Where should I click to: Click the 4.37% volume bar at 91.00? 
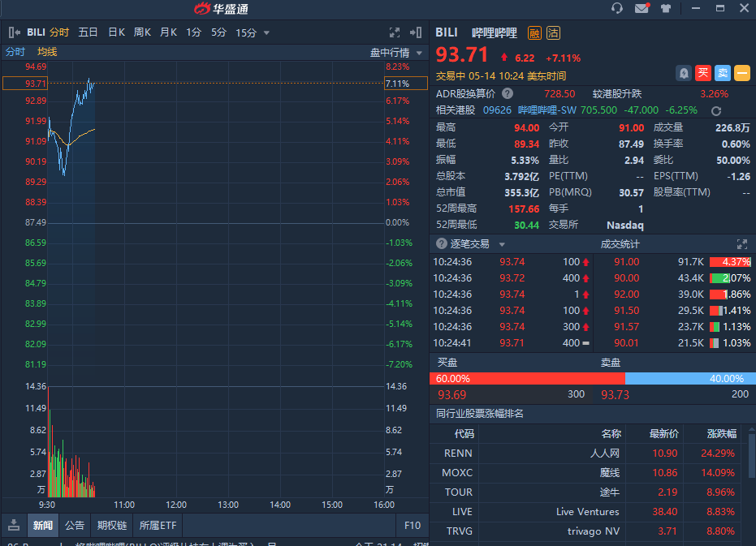click(730, 262)
